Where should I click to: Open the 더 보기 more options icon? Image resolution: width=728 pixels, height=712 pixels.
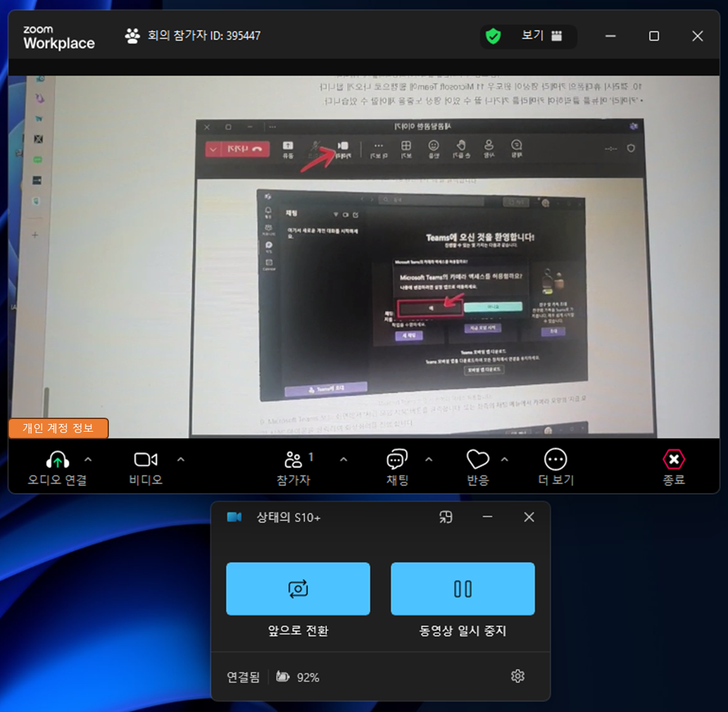(555, 459)
